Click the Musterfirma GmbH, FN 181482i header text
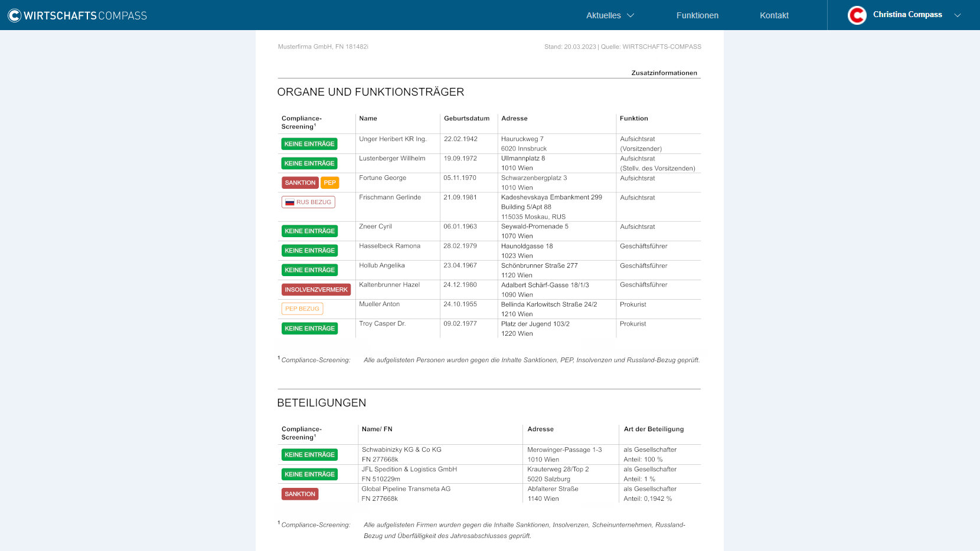980x551 pixels. point(323,47)
